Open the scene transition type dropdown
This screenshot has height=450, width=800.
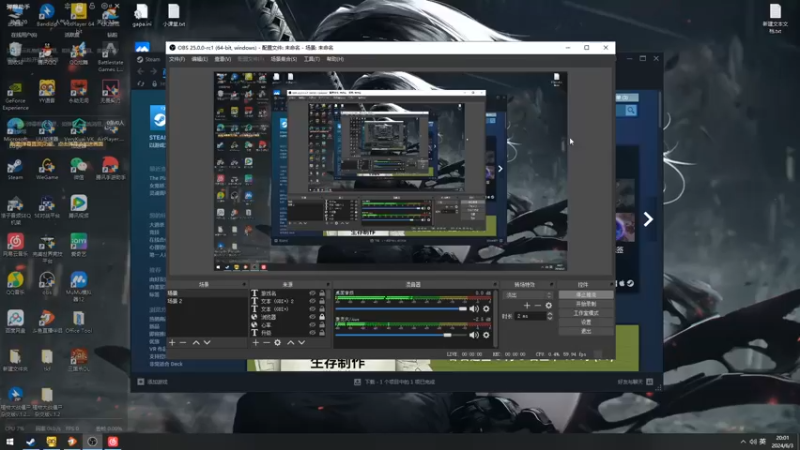point(528,295)
